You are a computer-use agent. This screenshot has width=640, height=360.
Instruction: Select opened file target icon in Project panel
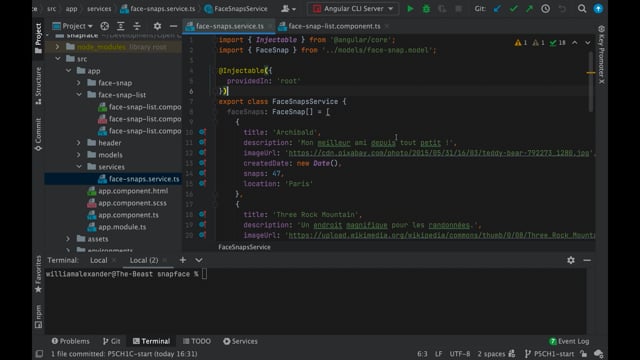point(104,26)
